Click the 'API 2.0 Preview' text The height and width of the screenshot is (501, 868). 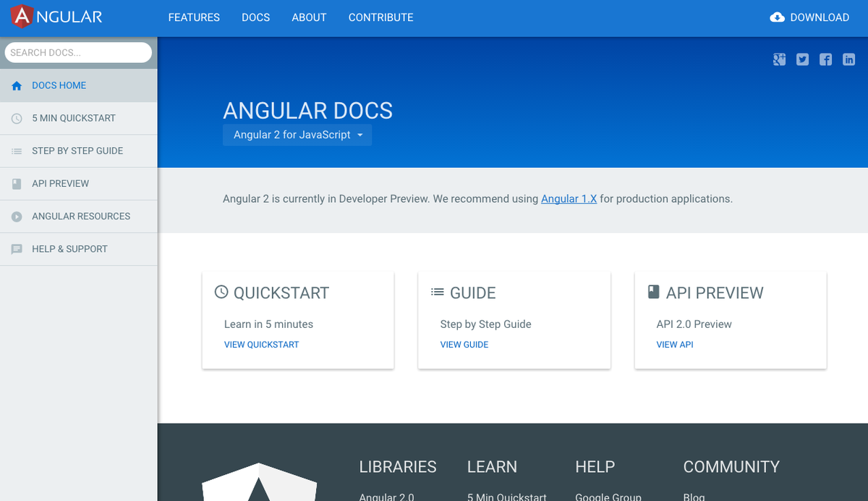pyautogui.click(x=694, y=324)
